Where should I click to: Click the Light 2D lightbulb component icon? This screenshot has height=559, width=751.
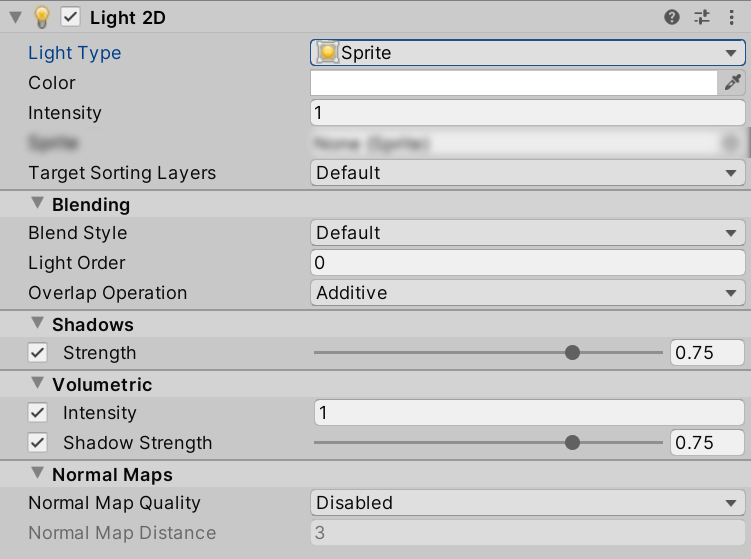point(41,17)
